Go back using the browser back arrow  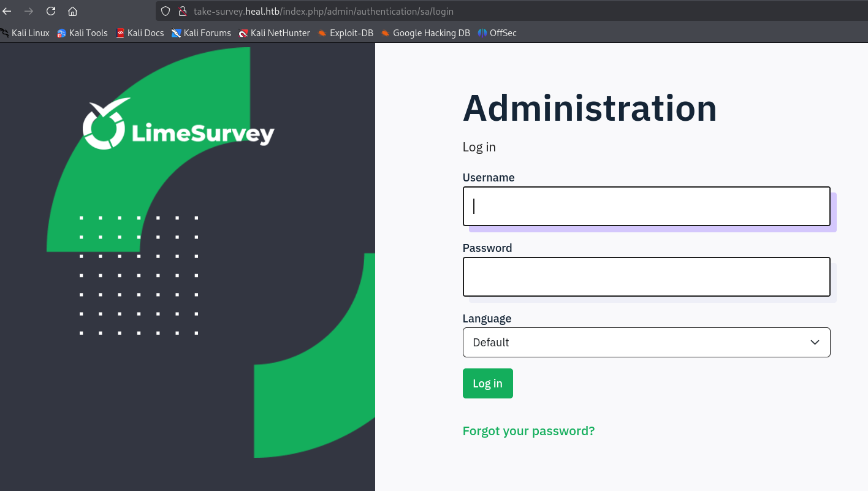7,11
